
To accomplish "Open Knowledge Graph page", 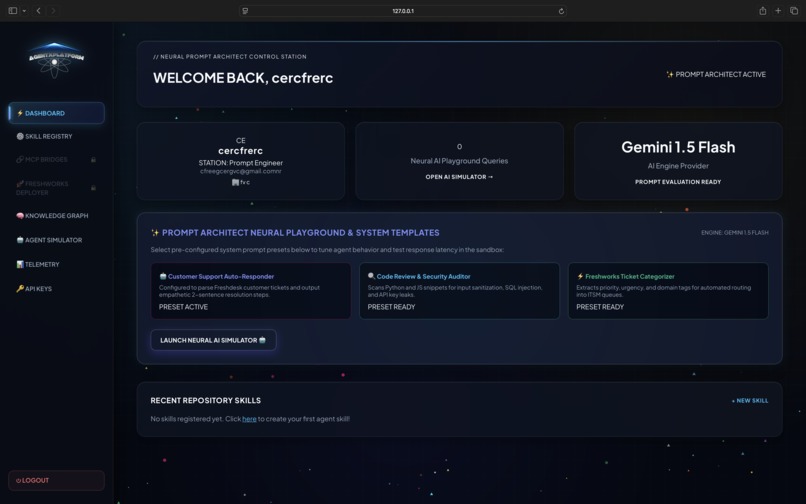I will pos(57,215).
